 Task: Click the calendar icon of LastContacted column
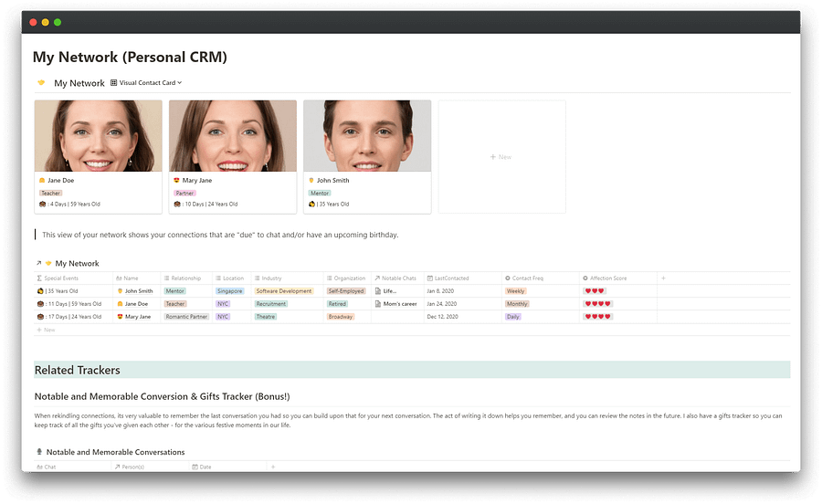click(x=430, y=278)
